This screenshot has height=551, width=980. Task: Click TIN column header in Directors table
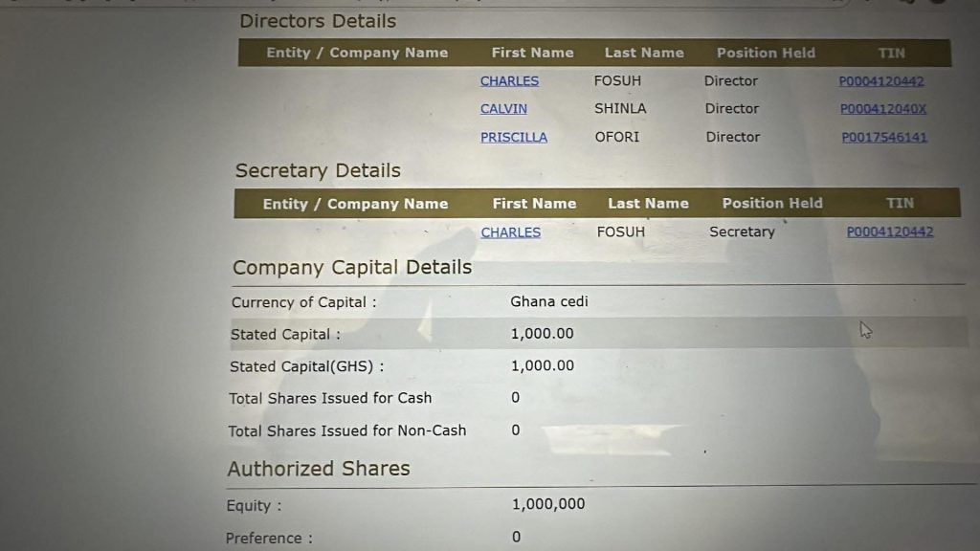pos(891,53)
